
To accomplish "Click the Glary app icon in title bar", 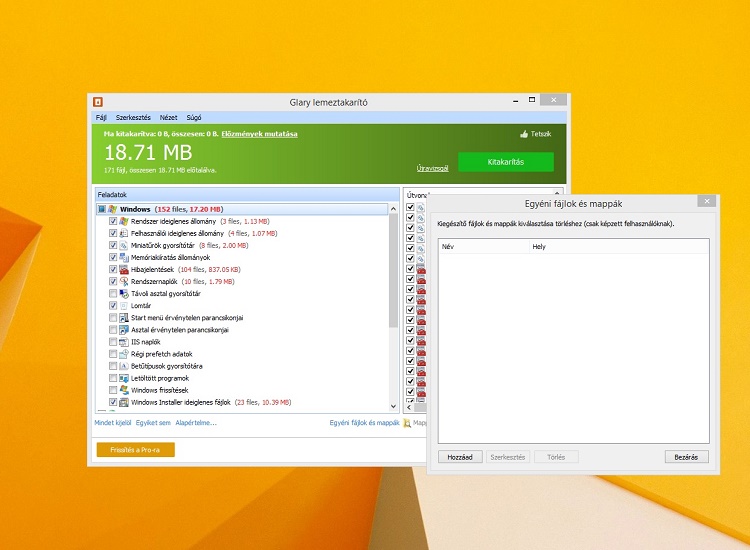I will click(98, 102).
